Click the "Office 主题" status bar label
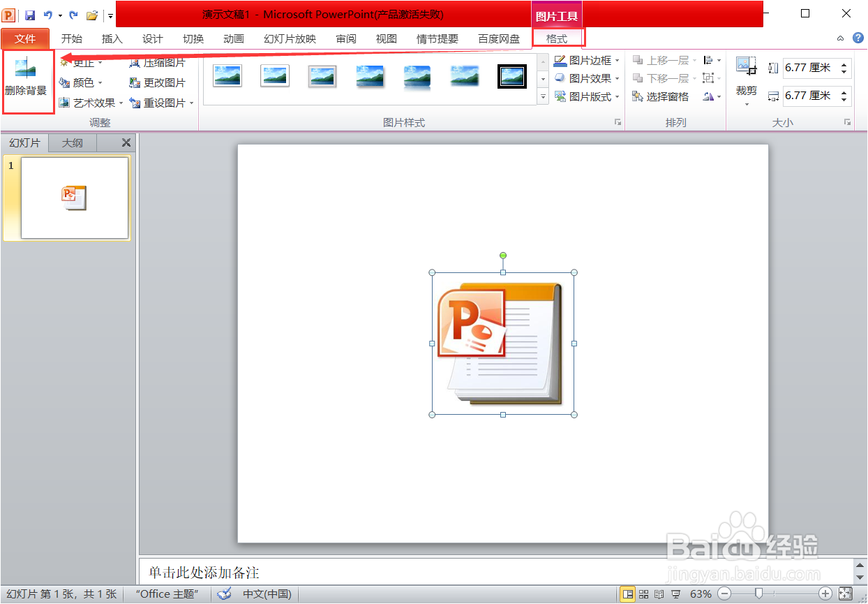This screenshot has height=604, width=868. [167, 594]
